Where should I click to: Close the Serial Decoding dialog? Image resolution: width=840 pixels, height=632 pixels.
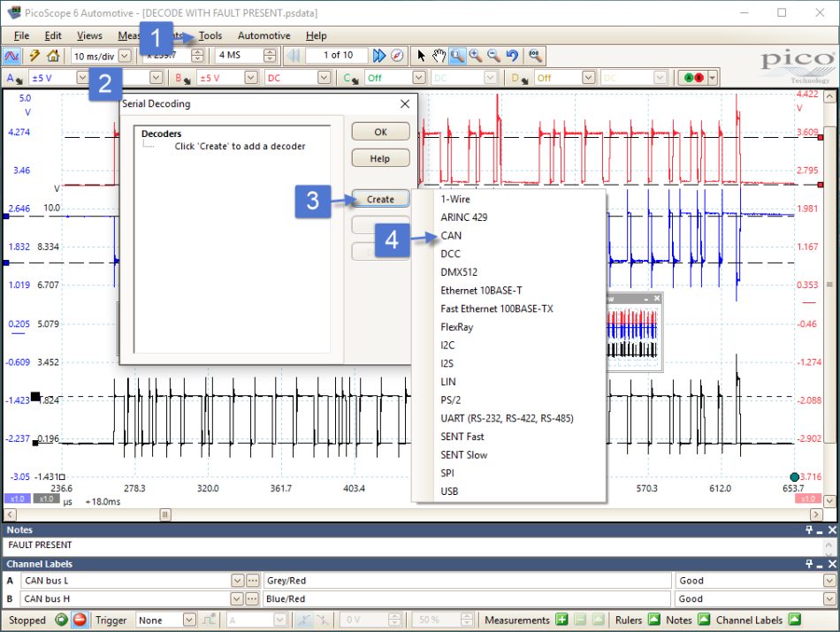point(405,104)
